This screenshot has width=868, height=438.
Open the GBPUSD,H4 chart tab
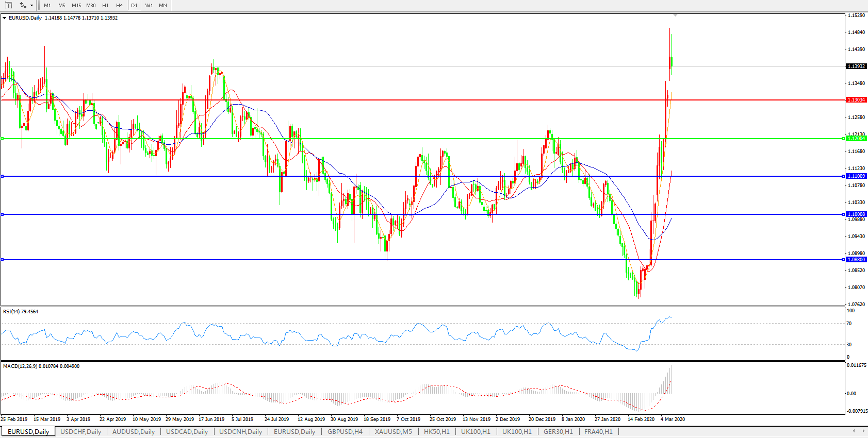click(345, 432)
